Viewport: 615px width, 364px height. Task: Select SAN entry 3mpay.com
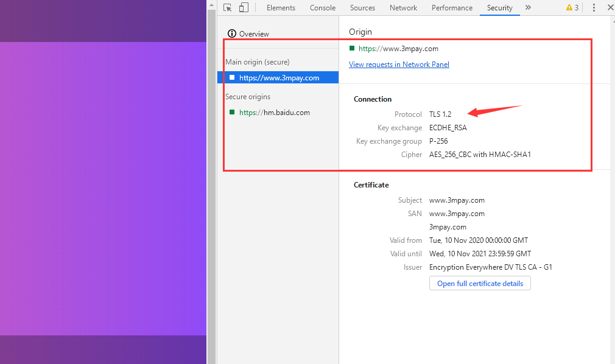coord(448,226)
